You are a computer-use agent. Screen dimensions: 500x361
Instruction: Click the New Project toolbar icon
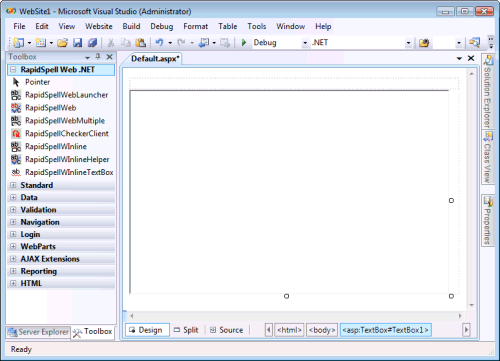coord(19,43)
